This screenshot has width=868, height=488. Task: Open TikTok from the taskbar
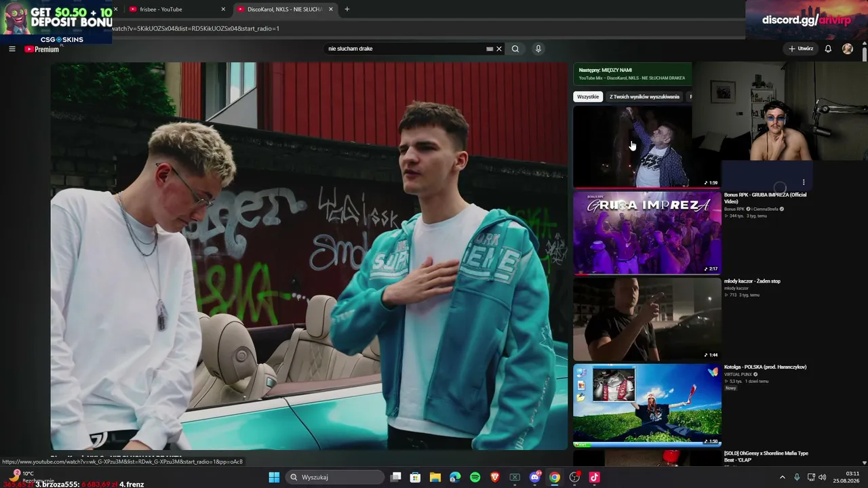[595, 477]
